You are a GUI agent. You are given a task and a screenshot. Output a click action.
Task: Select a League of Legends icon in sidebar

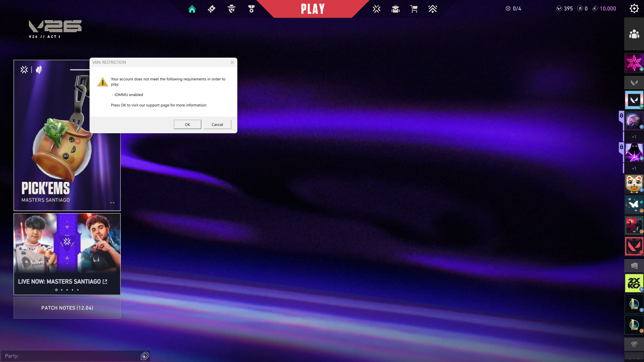[x=634, y=304]
